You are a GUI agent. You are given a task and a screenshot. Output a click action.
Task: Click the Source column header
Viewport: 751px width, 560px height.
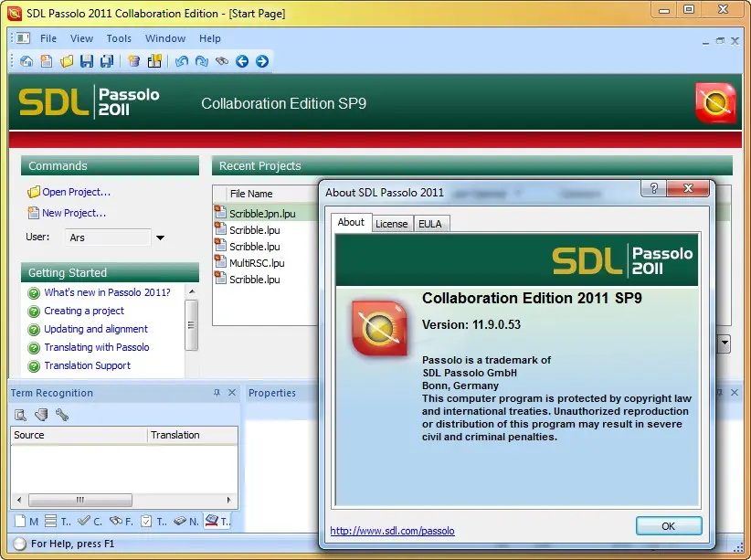pos(79,435)
